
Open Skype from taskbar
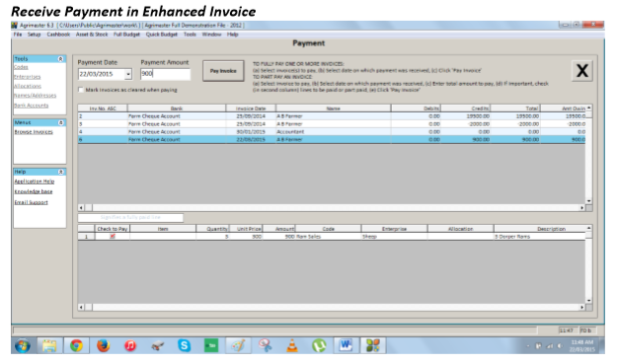tap(184, 346)
